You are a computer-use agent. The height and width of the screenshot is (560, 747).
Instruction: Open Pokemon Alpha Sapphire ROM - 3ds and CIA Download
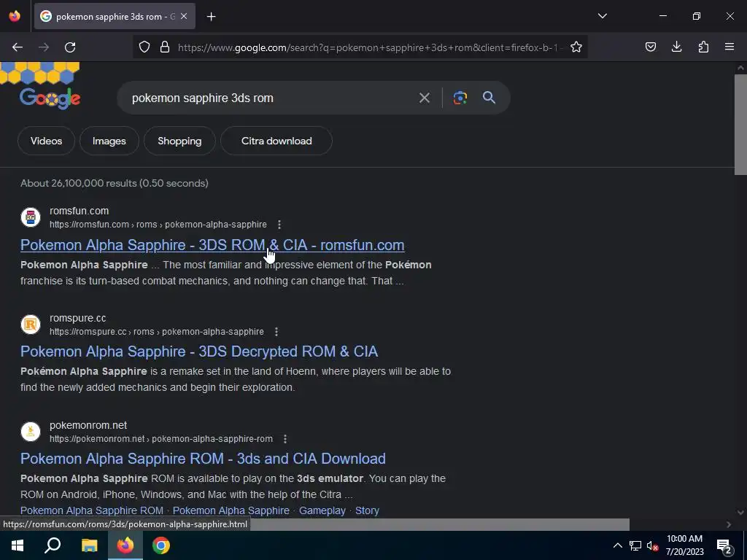pyautogui.click(x=203, y=459)
